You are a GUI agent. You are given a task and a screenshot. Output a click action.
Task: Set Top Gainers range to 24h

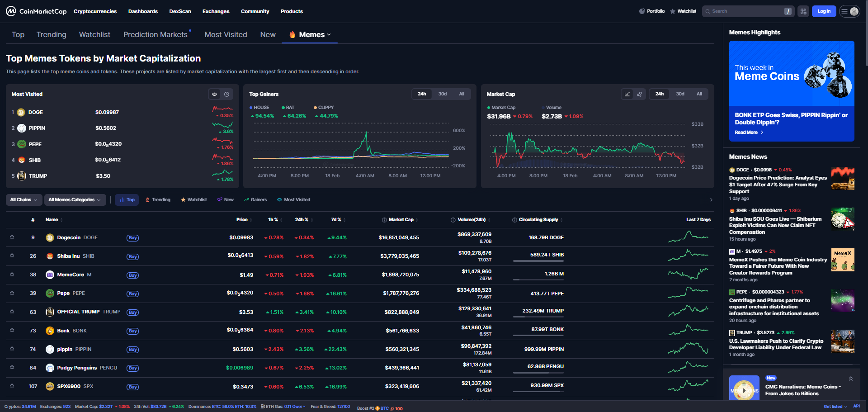(422, 94)
